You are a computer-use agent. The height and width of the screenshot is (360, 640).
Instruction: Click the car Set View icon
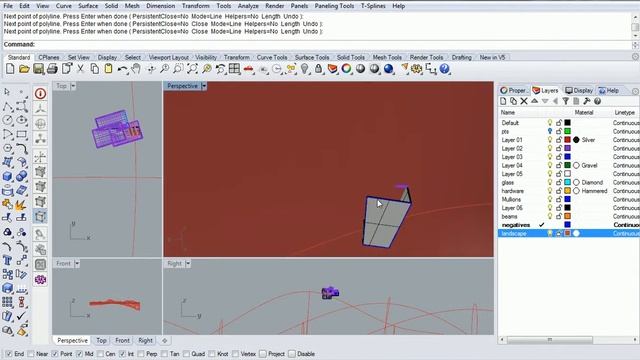(x=249, y=69)
